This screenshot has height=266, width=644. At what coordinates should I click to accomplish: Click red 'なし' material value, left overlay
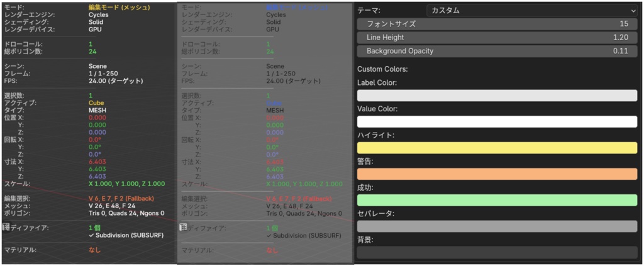tap(94, 250)
